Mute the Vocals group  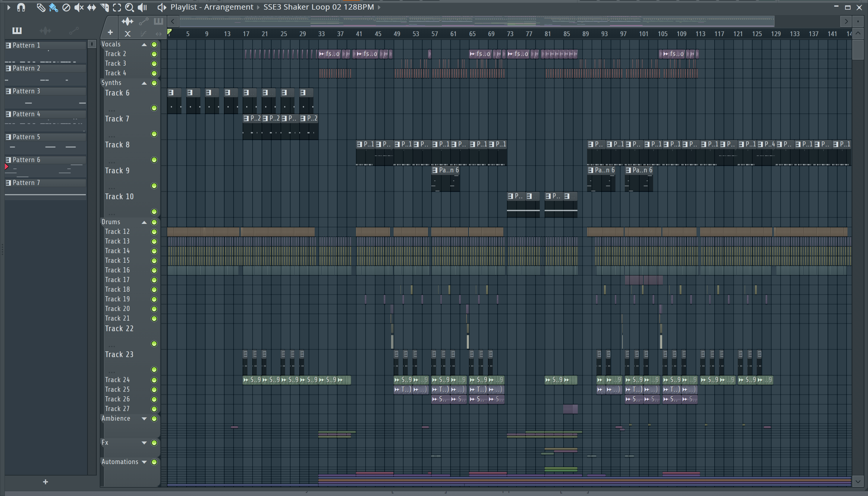click(154, 45)
